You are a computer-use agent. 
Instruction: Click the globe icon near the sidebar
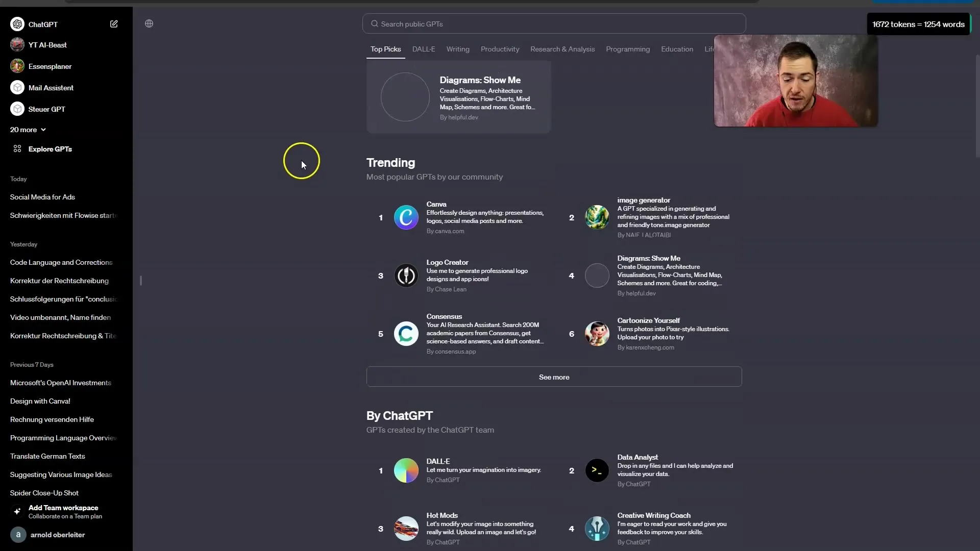(149, 23)
